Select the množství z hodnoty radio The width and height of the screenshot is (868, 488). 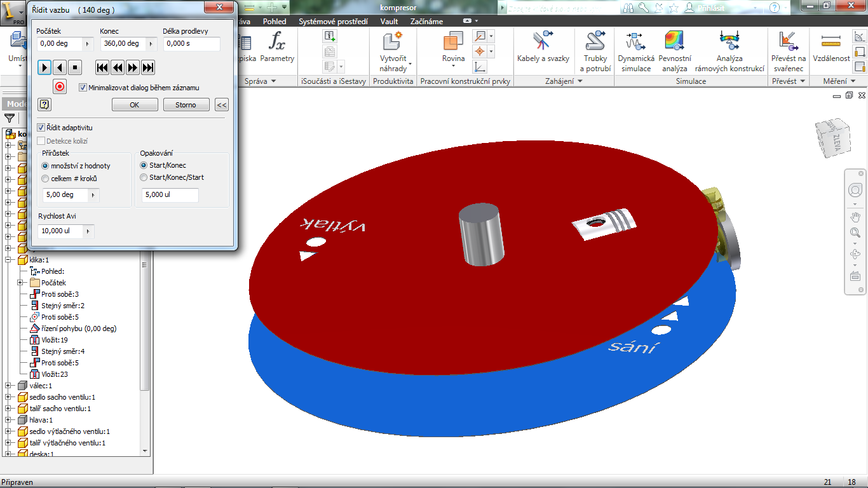(45, 166)
